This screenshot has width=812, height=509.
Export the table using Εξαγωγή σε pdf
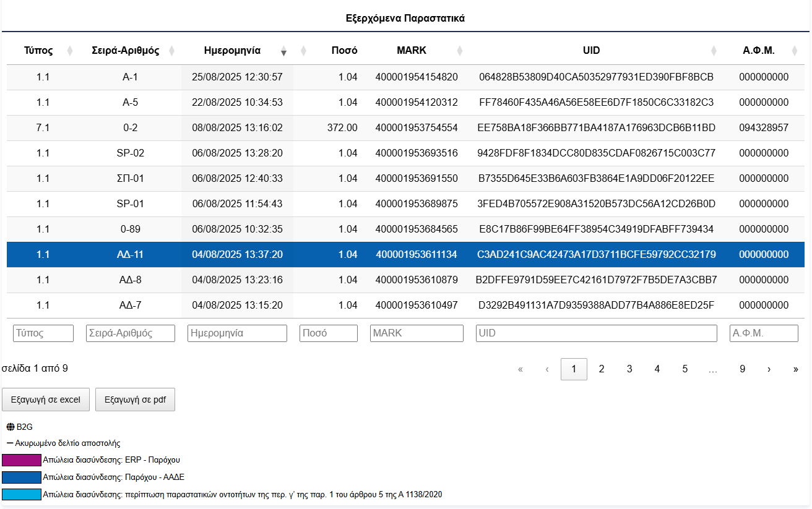(135, 400)
